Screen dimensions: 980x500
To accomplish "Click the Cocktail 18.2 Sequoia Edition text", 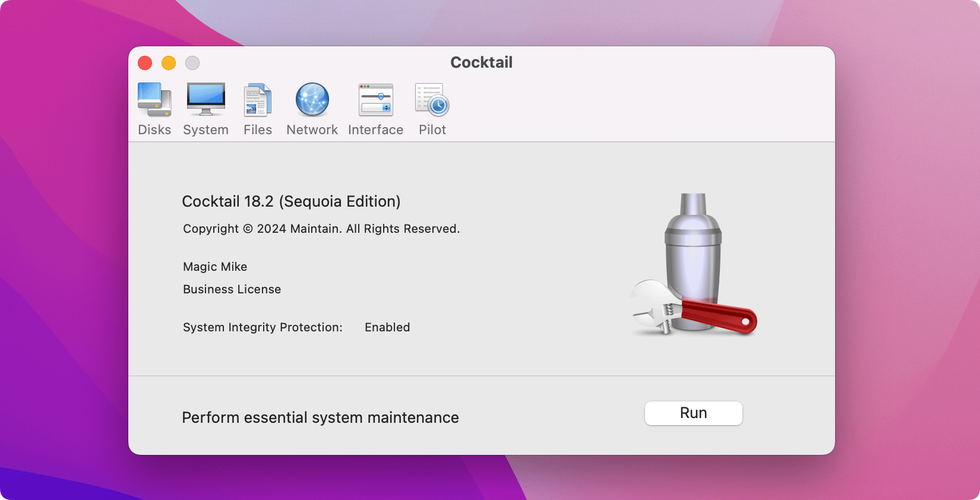I will [291, 201].
